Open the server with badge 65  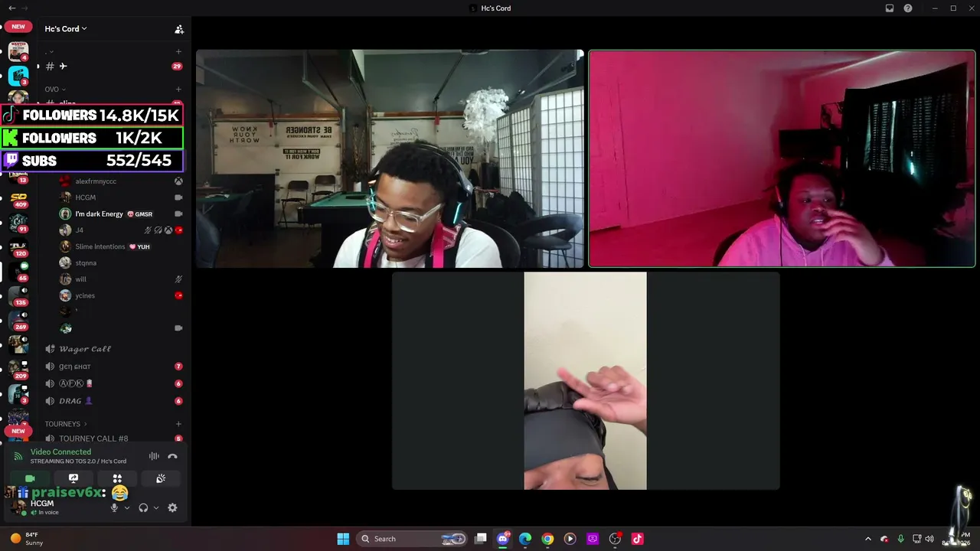click(18, 272)
